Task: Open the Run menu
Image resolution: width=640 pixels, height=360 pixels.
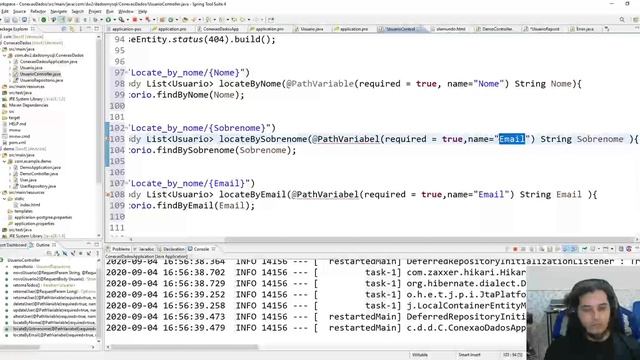Action: click(x=110, y=11)
